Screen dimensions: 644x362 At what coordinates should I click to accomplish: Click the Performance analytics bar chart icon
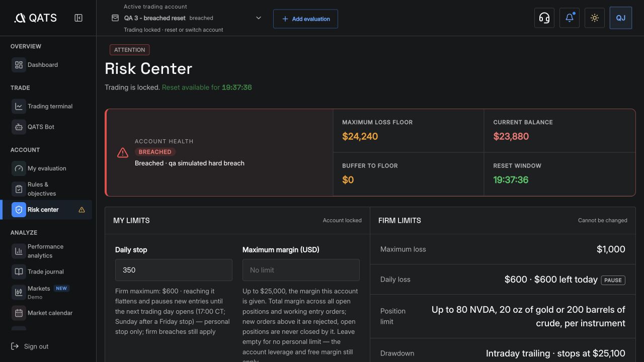coord(19,251)
